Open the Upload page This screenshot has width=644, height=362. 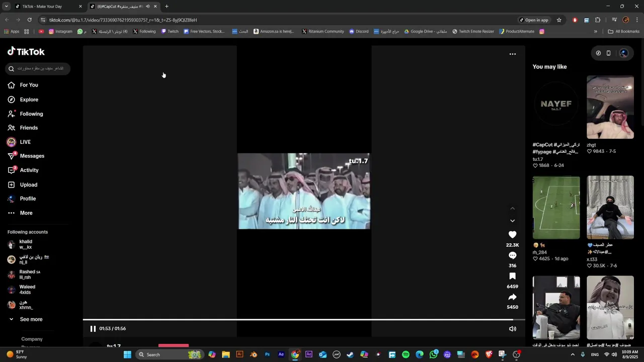(x=23, y=185)
